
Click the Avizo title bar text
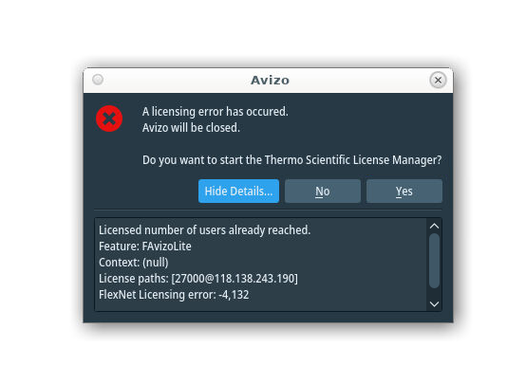pyautogui.click(x=270, y=80)
